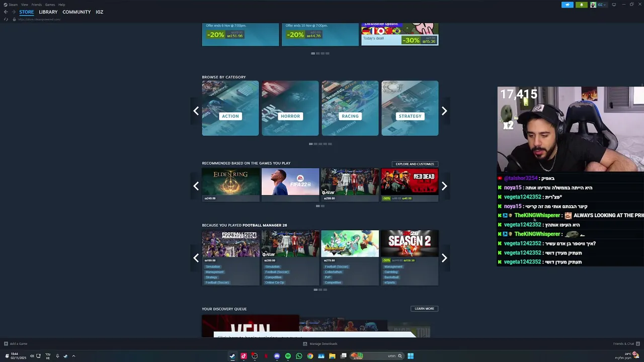This screenshot has width=644, height=362.
Task: Open the Steam notifications bell
Action: coord(582,5)
